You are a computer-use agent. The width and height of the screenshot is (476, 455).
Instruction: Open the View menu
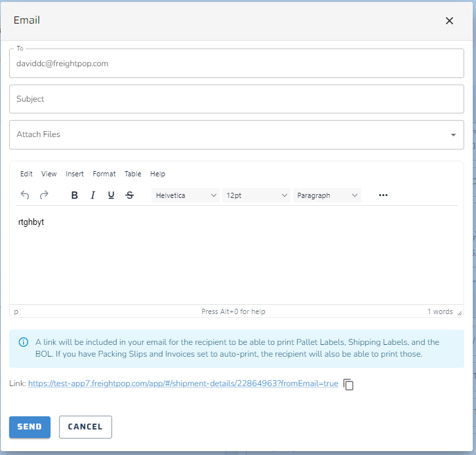pyautogui.click(x=49, y=174)
